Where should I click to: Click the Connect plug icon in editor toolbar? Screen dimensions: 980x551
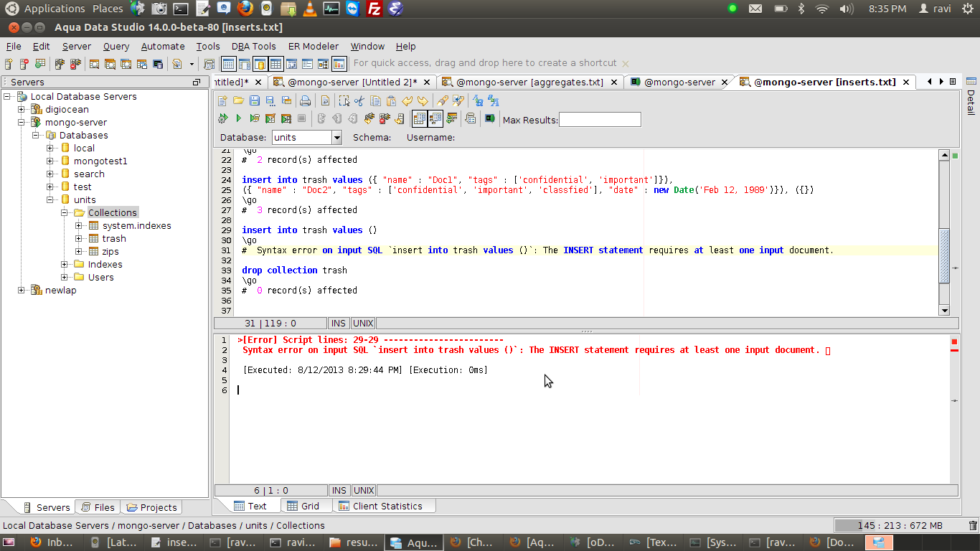368,118
